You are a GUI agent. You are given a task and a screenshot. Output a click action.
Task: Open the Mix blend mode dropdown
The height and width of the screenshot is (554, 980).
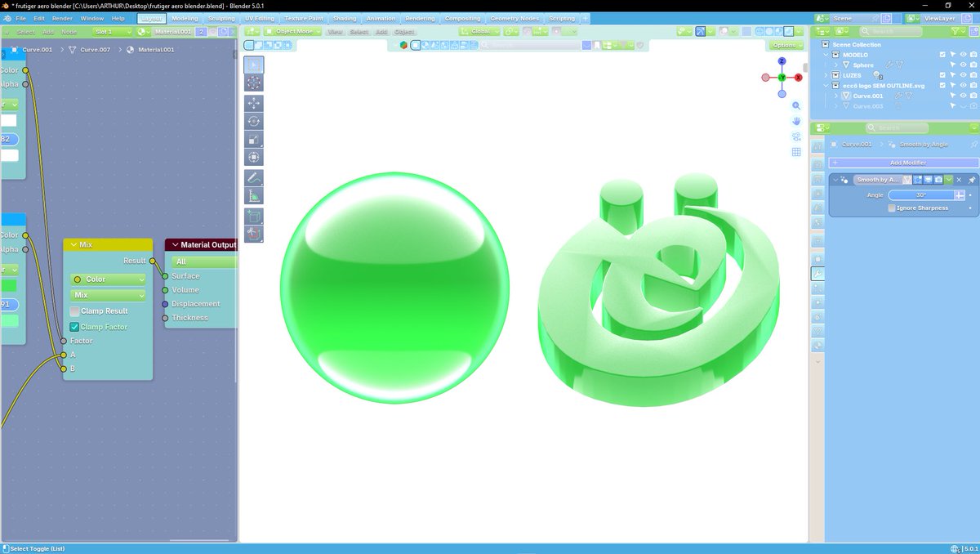coord(108,295)
